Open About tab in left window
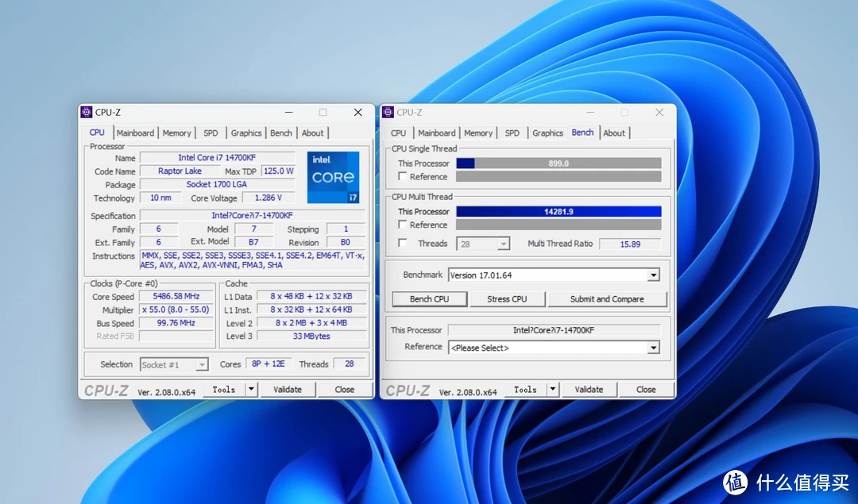The image size is (858, 504). point(312,133)
